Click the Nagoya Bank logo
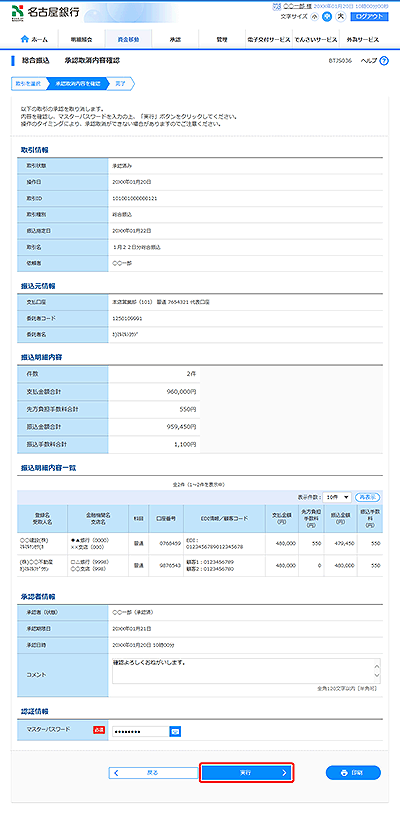400x818 pixels. [45, 12]
